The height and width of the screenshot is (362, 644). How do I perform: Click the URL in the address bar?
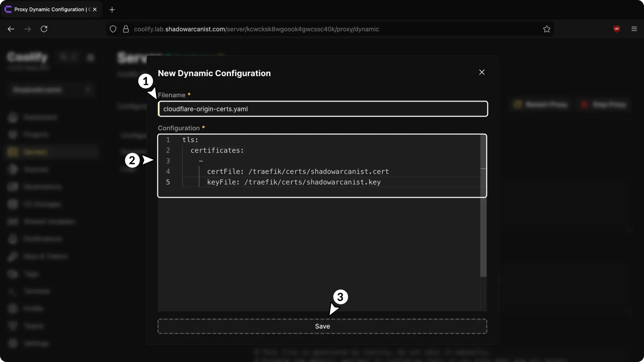coord(256,29)
